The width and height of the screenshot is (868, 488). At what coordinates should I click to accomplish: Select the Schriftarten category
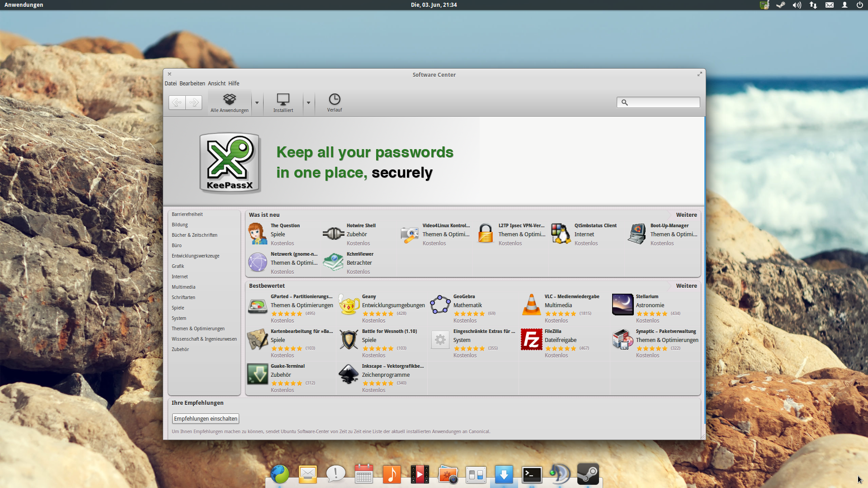pyautogui.click(x=183, y=297)
